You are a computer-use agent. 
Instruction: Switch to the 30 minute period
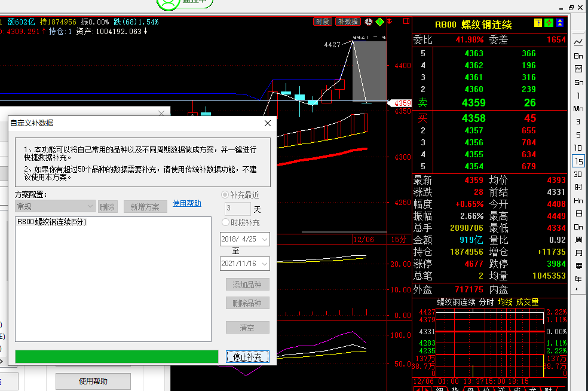(578, 175)
